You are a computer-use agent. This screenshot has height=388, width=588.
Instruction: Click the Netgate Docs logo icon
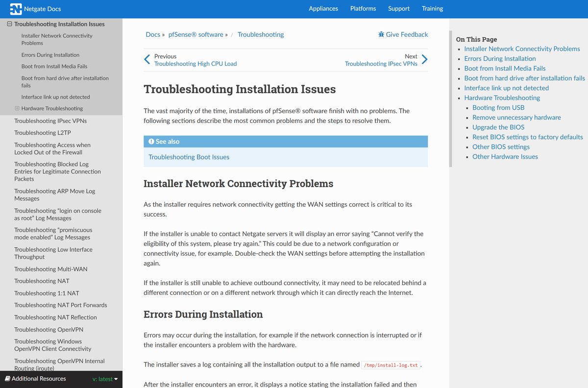pos(16,9)
